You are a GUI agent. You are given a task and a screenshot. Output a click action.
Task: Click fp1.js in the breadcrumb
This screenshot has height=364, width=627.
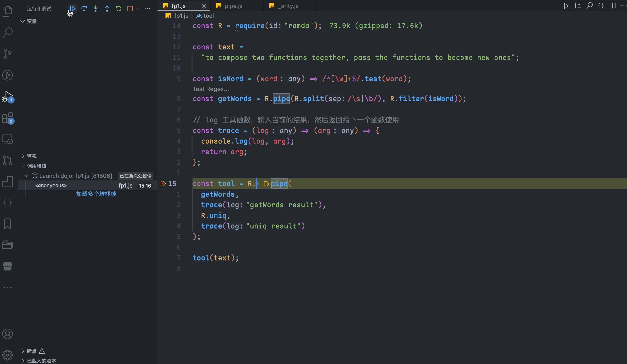[181, 16]
